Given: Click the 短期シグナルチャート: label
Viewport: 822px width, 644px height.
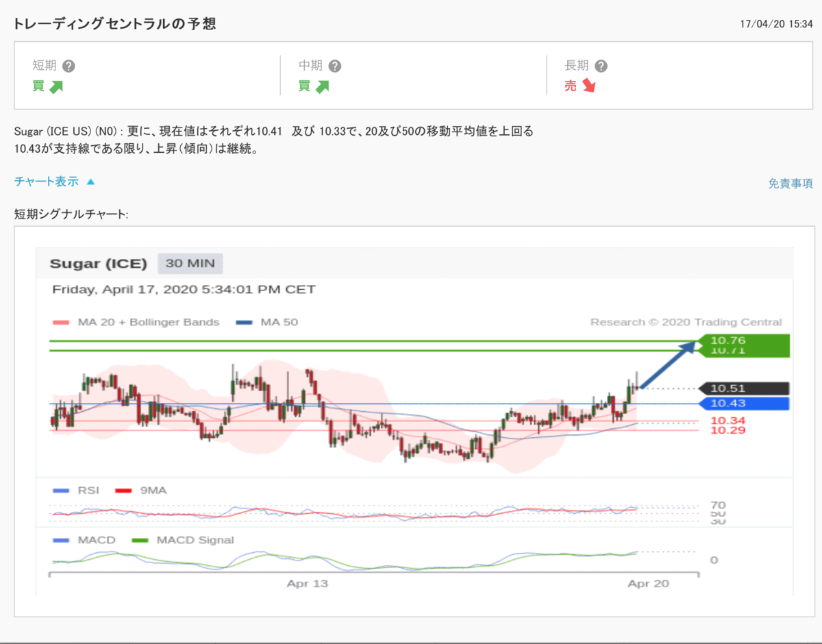Looking at the screenshot, I should pos(71,214).
